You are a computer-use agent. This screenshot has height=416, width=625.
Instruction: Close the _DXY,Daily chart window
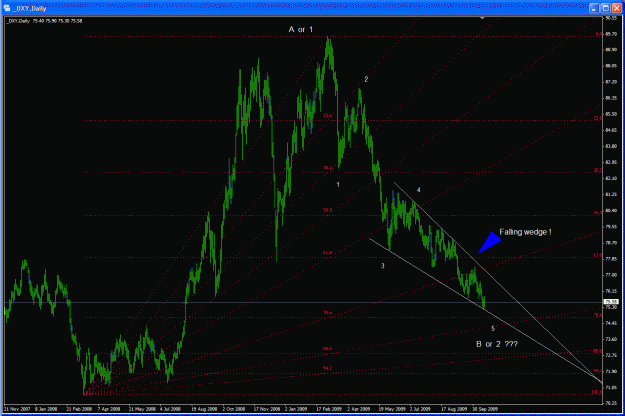(x=617, y=8)
